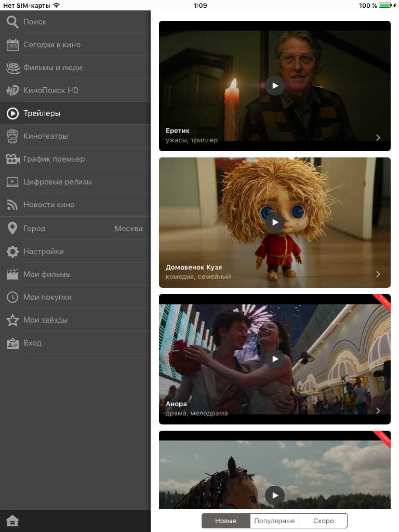Screen dimensions: 399x532
Task: Tap genre text комедия, семейный
Action: [x=198, y=277]
